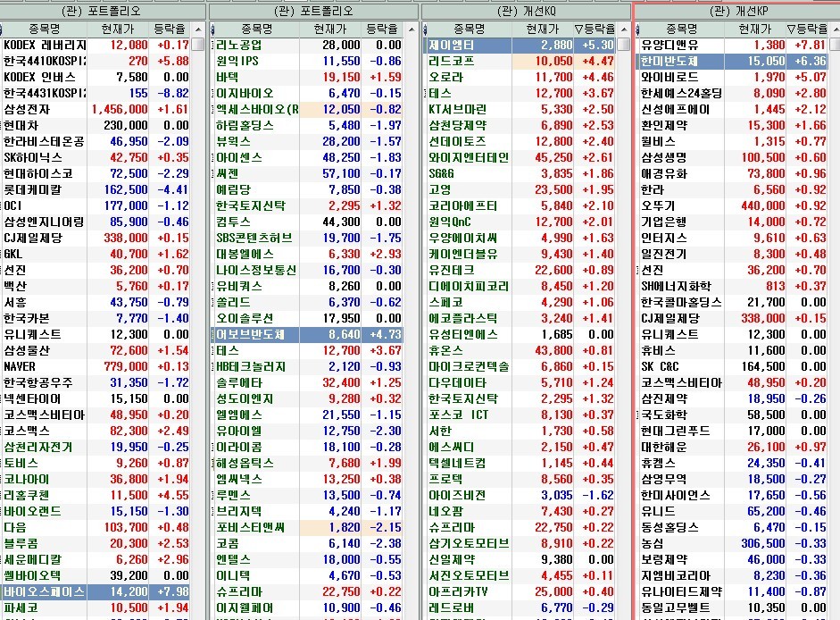Image resolution: width=840 pixels, height=620 pixels.
Task: Select the 리드코프 row
Action: 520,61
